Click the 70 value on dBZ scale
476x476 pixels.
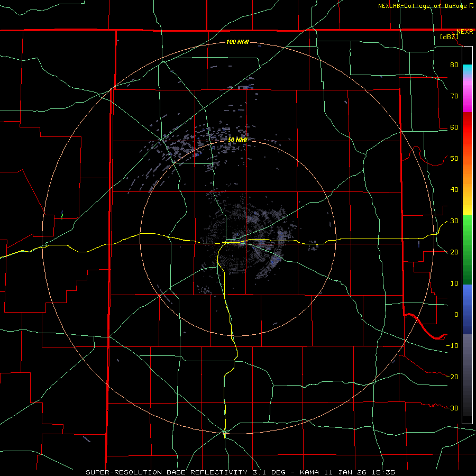(x=454, y=96)
